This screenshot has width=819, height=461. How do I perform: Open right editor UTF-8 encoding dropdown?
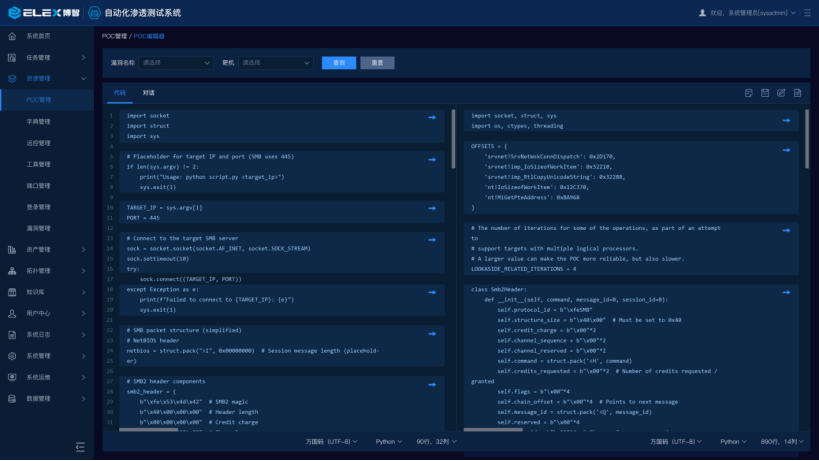[676, 442]
